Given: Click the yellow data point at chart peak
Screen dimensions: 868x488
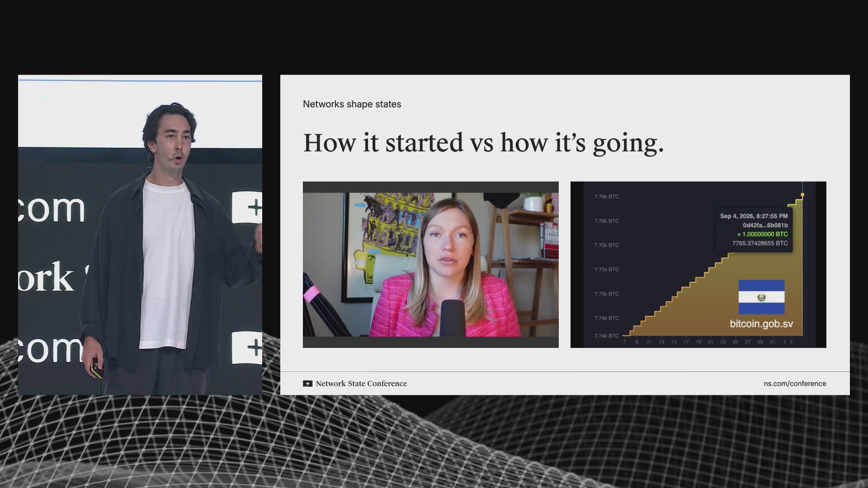Looking at the screenshot, I should click(x=802, y=195).
